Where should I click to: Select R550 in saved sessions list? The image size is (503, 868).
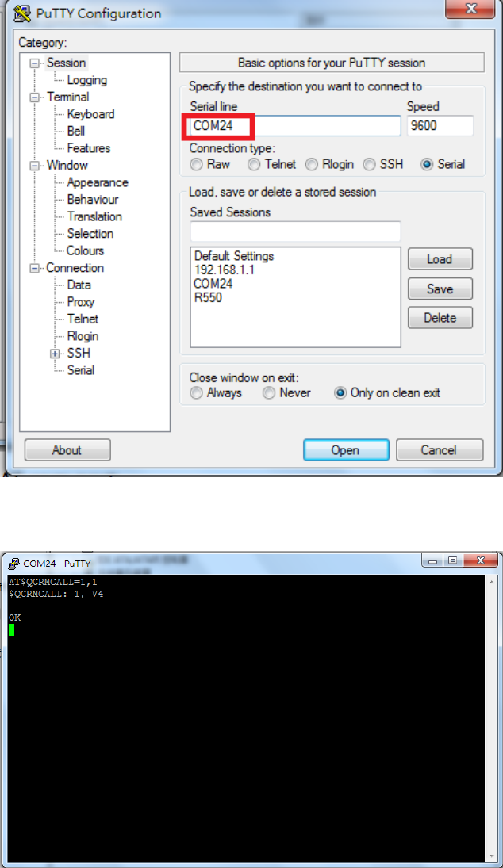209,298
